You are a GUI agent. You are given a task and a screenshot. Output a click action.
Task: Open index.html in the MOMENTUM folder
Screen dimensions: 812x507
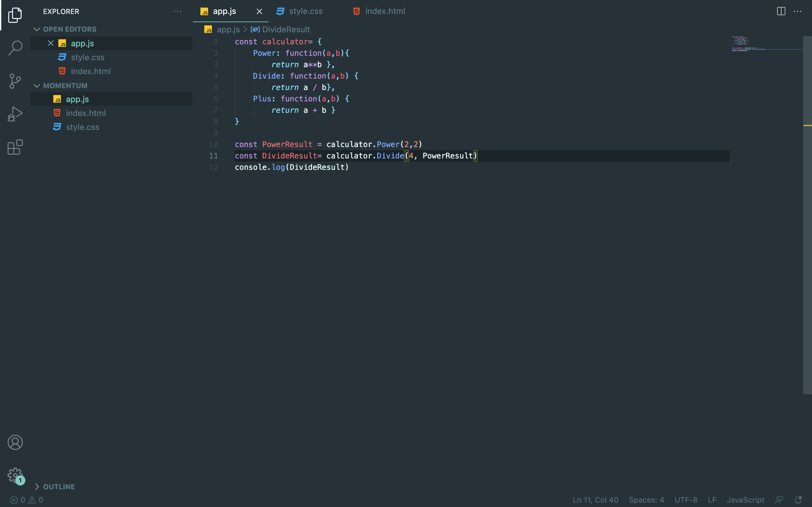(x=86, y=113)
